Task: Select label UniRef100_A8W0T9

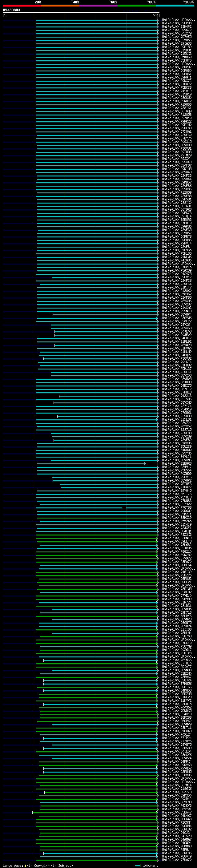Action: point(177,857)
